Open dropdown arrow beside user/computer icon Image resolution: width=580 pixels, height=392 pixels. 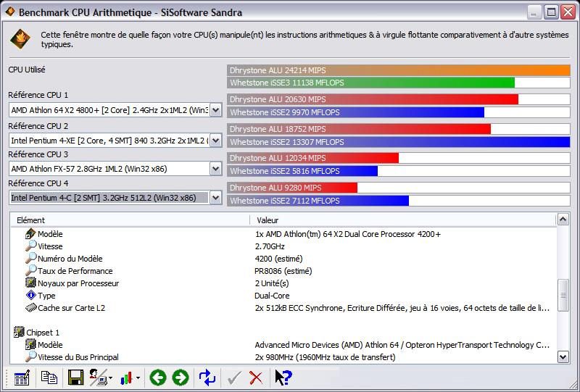click(x=111, y=378)
